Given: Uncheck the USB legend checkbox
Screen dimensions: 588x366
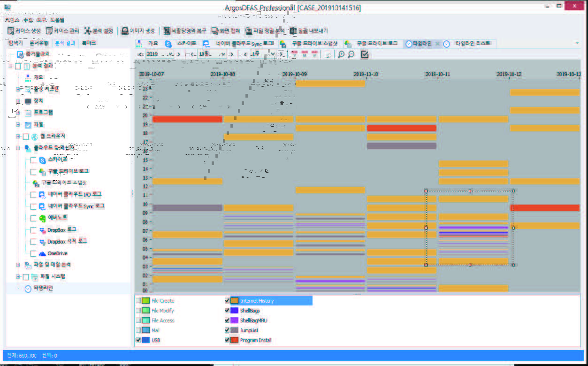Looking at the screenshot, I should pos(138,340).
